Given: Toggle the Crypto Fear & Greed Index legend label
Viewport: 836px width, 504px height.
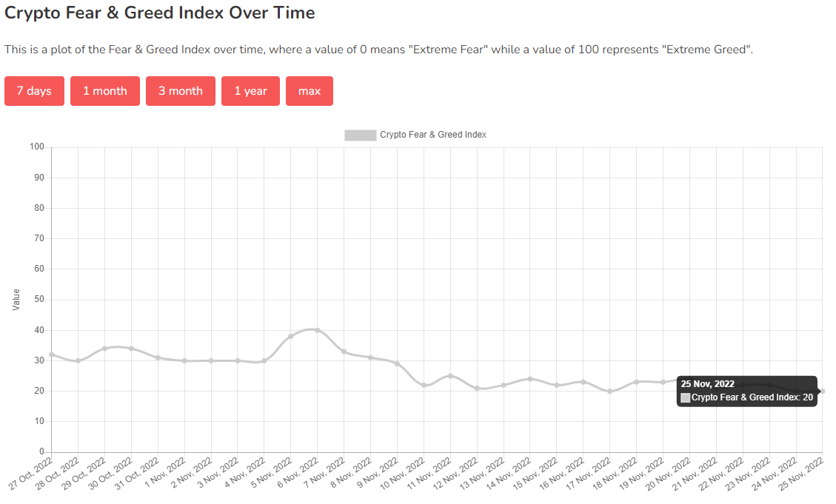Looking at the screenshot, I should click(x=432, y=135).
